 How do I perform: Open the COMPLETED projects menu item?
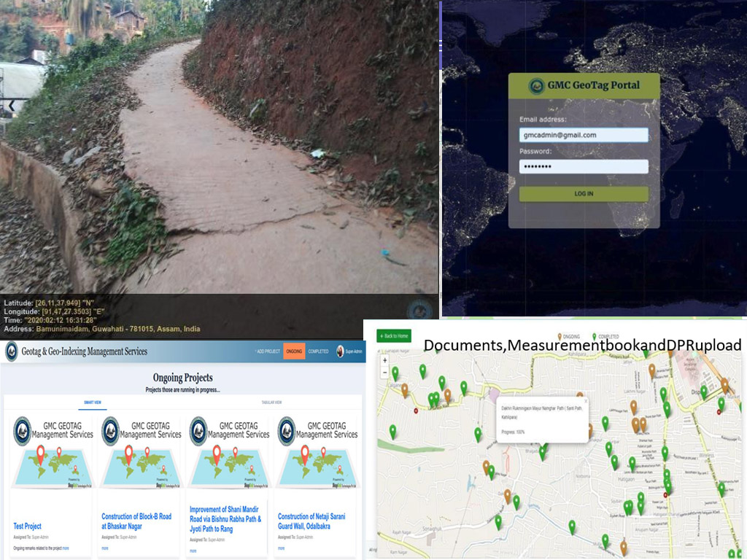[x=318, y=351]
